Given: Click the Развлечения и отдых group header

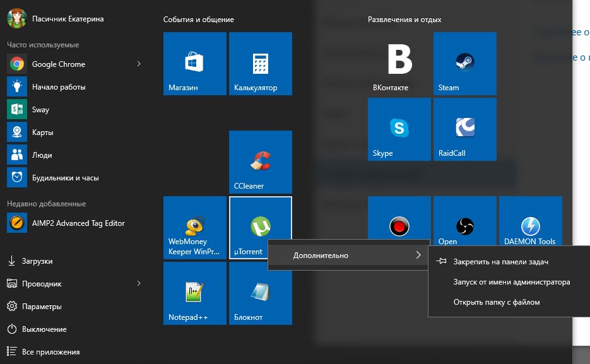Looking at the screenshot, I should tap(404, 20).
